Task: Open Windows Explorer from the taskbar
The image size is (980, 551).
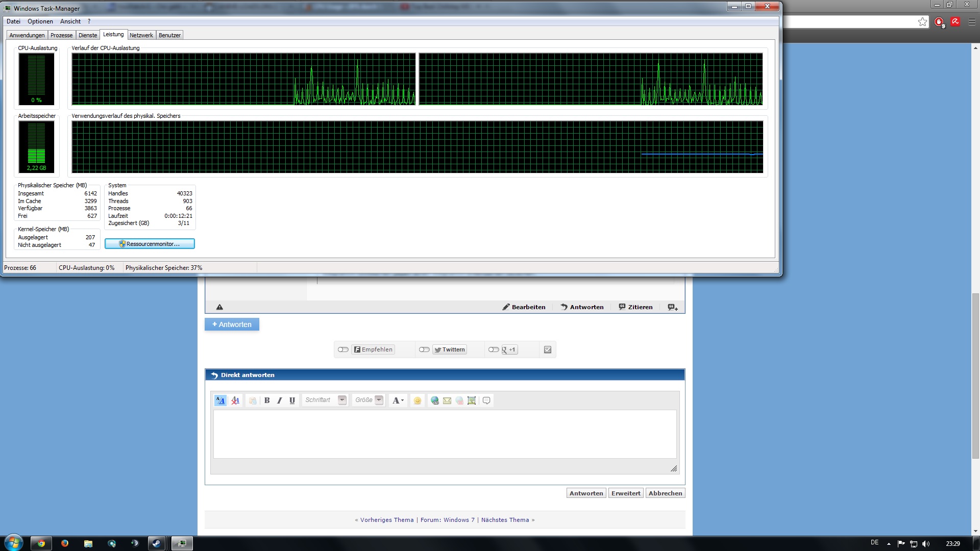Action: click(88, 543)
